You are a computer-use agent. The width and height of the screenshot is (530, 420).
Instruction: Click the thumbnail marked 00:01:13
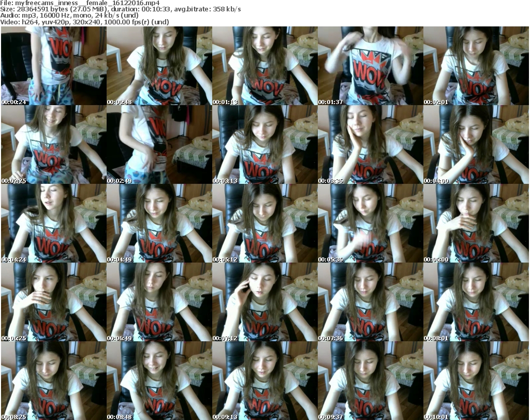[264, 66]
